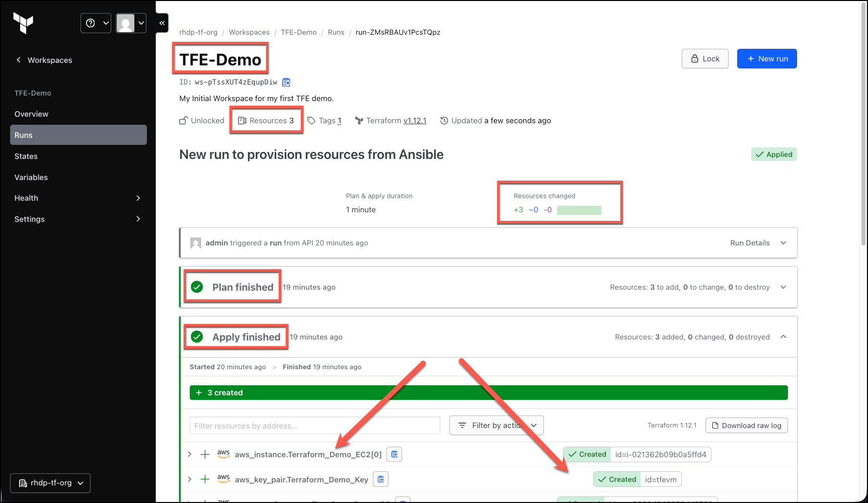Expand the aws_instance.Terraform_Demo_EC2[0] row
Screen dimensions: 868x503
190,454
